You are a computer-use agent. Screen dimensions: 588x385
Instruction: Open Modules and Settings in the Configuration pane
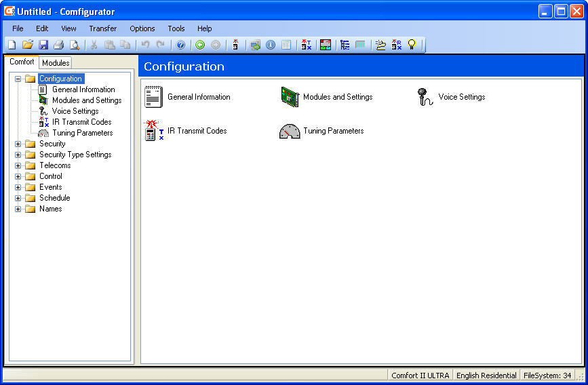[327, 97]
